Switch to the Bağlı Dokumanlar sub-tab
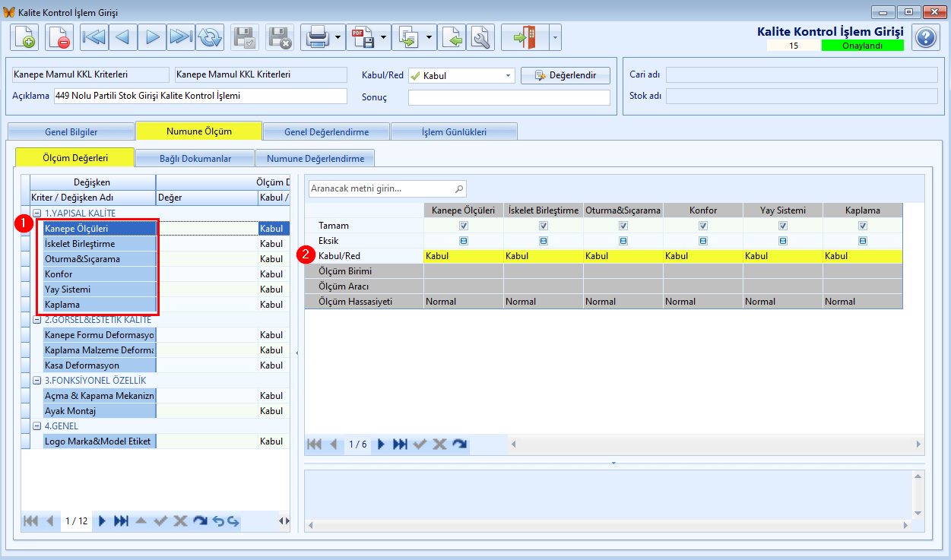Viewport: 951px width, 560px height. pos(195,158)
